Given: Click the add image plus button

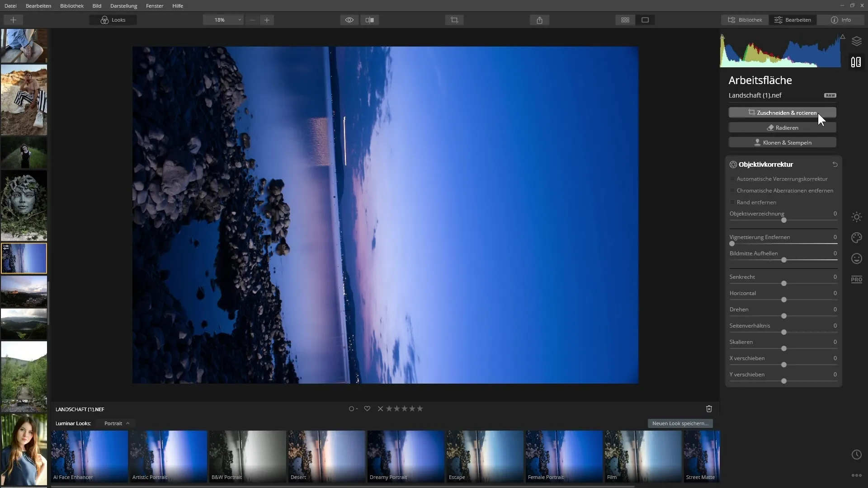Looking at the screenshot, I should [x=13, y=20].
